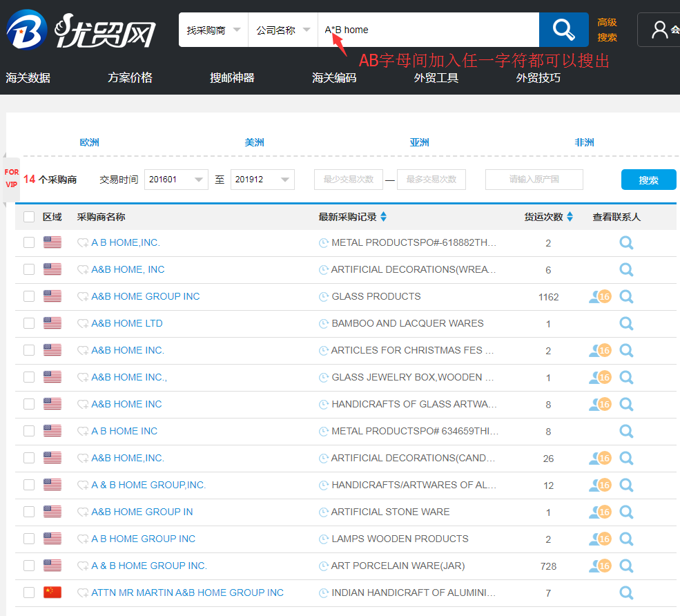This screenshot has width=680, height=616.
Task: Open the 外贸工具 nav menu
Action: click(x=436, y=78)
